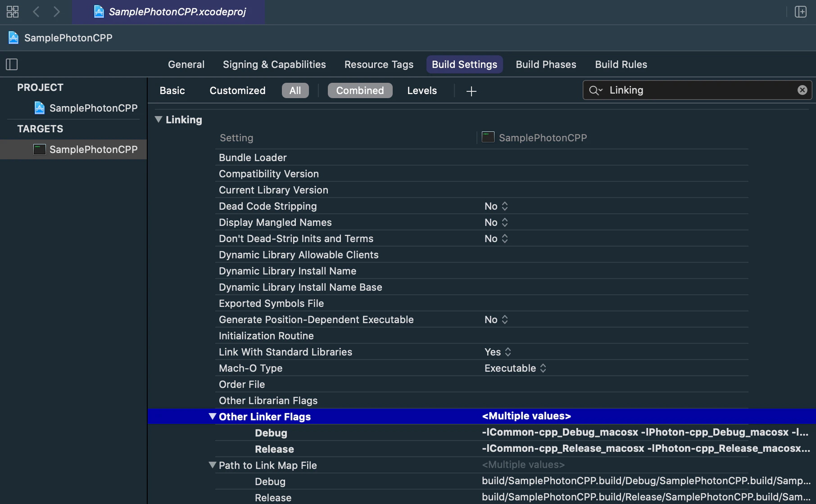Select Release under Path to Link Map File
The width and height of the screenshot is (816, 504).
coord(273,498)
